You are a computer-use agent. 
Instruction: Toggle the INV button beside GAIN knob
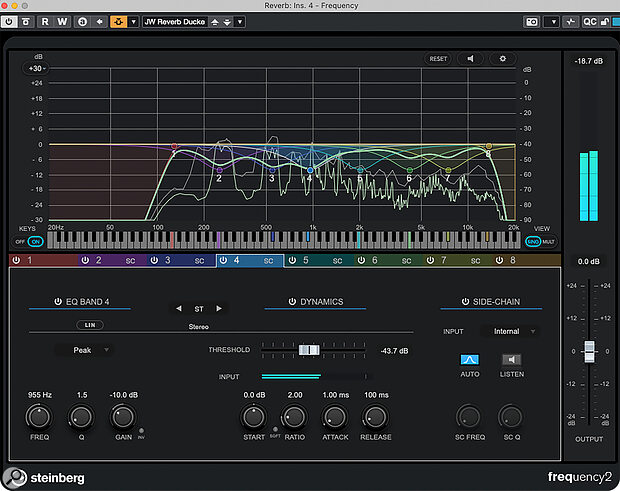point(142,431)
